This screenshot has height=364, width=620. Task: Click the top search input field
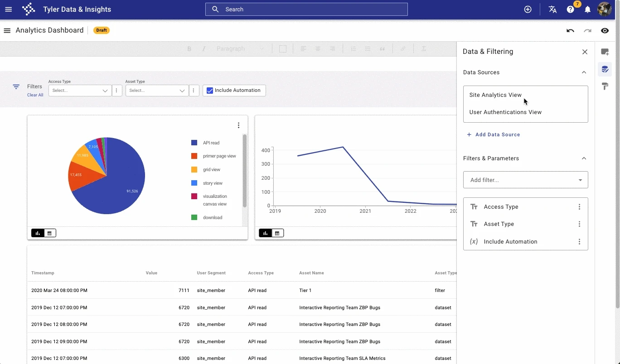[306, 10]
